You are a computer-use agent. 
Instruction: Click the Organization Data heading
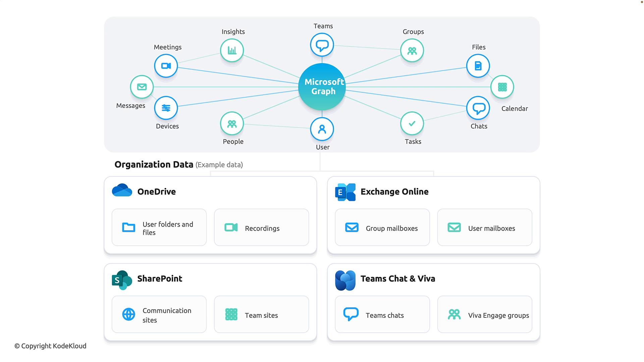pyautogui.click(x=154, y=165)
